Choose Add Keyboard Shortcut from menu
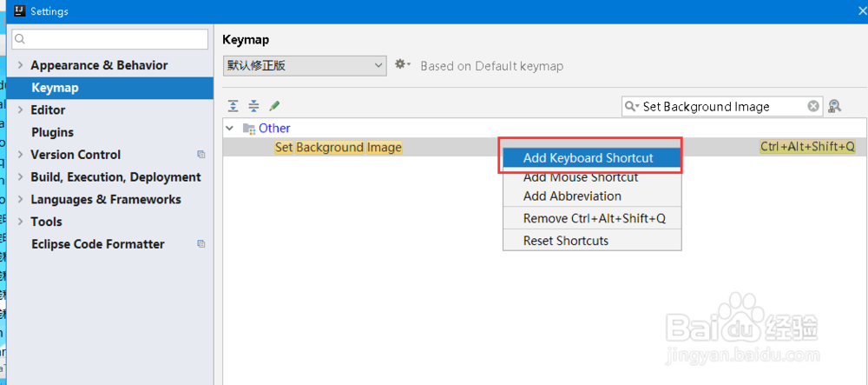Viewport: 868px width, 385px height. pyautogui.click(x=588, y=157)
